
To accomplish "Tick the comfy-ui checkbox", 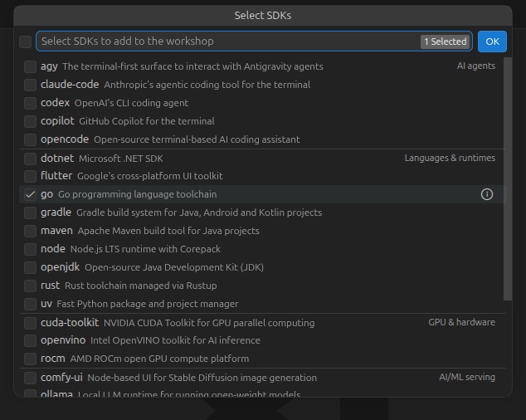I will tap(30, 378).
